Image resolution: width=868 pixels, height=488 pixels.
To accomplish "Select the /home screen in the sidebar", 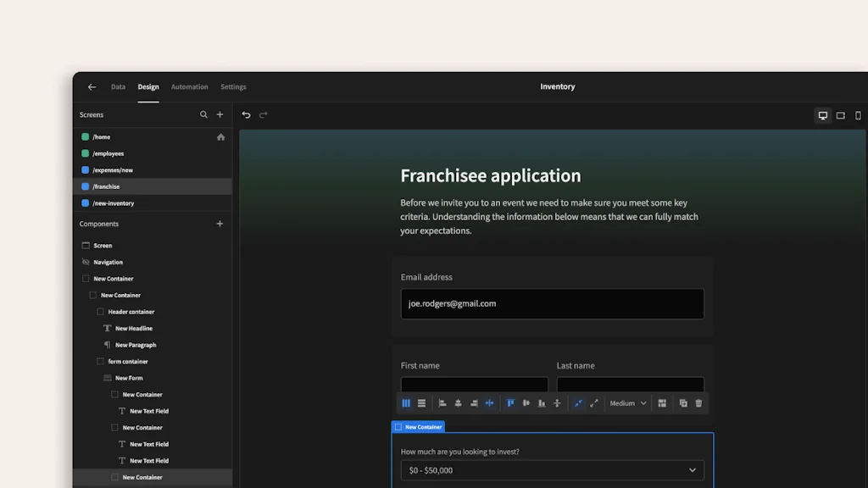I will pos(102,136).
